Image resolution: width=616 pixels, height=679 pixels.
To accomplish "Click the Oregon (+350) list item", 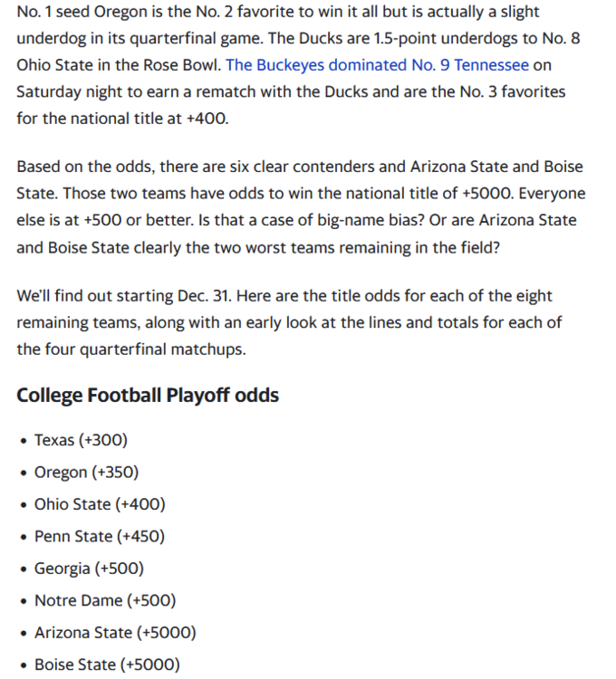I will [x=86, y=472].
